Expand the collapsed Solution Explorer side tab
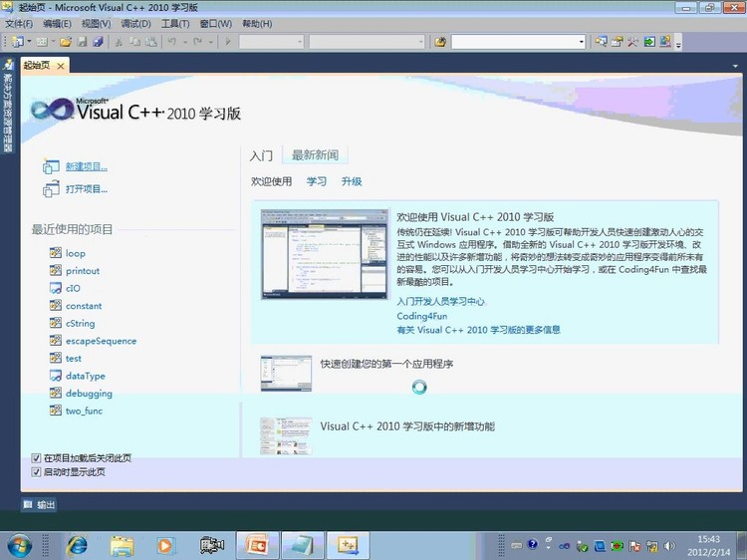Image resolution: width=747 pixels, height=560 pixels. pos(8,106)
